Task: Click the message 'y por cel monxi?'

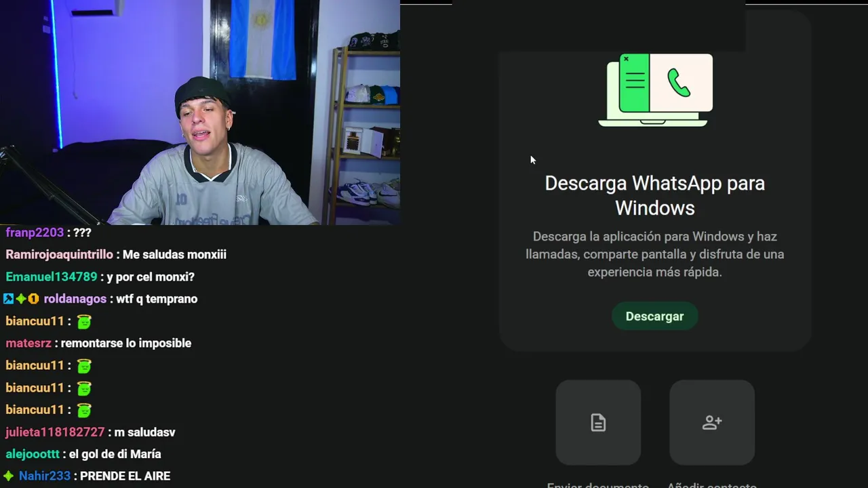Action: tap(151, 277)
